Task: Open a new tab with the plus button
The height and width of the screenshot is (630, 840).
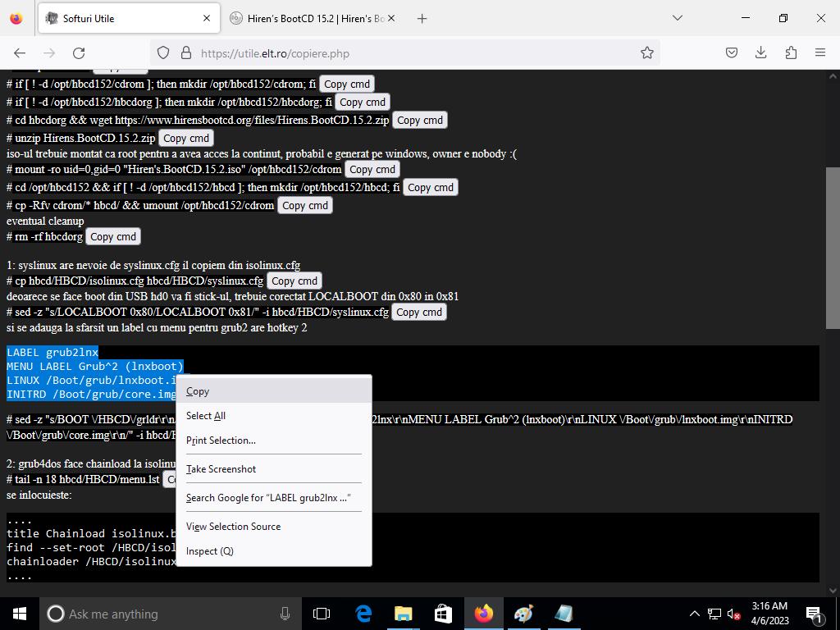Action: tap(422, 18)
